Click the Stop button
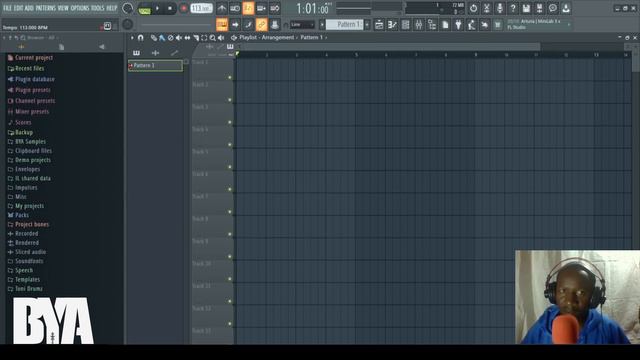 coord(170,8)
